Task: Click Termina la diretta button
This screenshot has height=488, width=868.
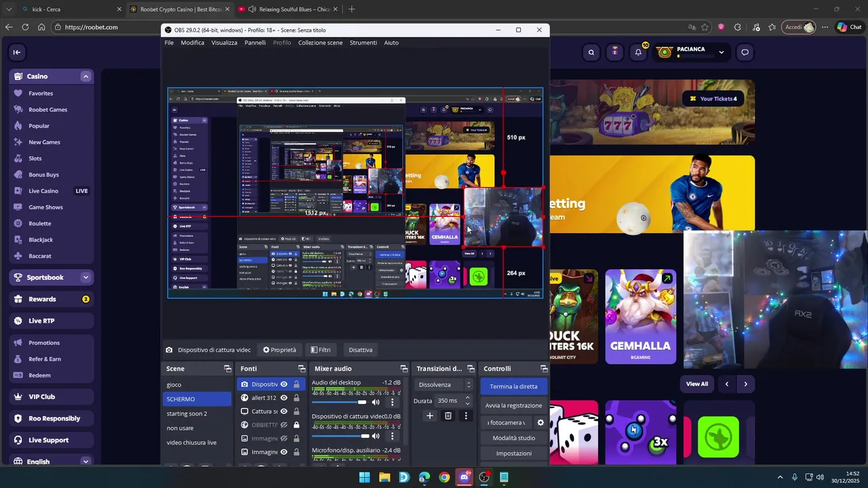Action: click(513, 386)
